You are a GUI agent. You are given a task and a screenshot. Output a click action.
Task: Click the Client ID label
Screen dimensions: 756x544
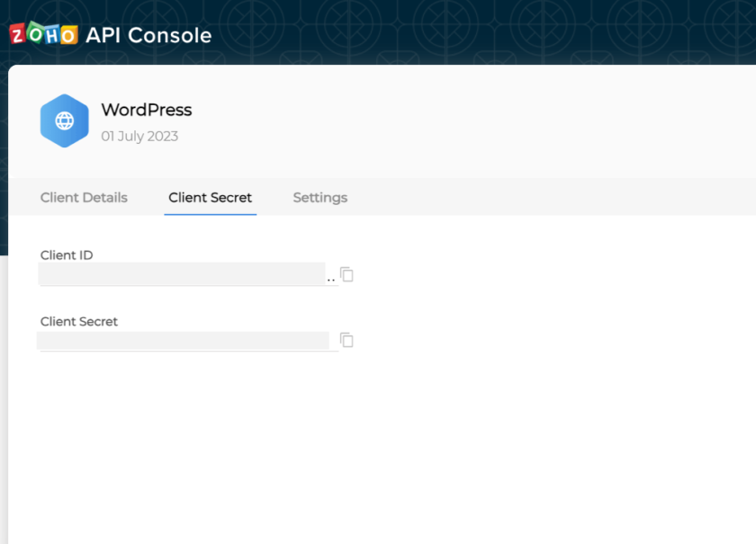[67, 255]
